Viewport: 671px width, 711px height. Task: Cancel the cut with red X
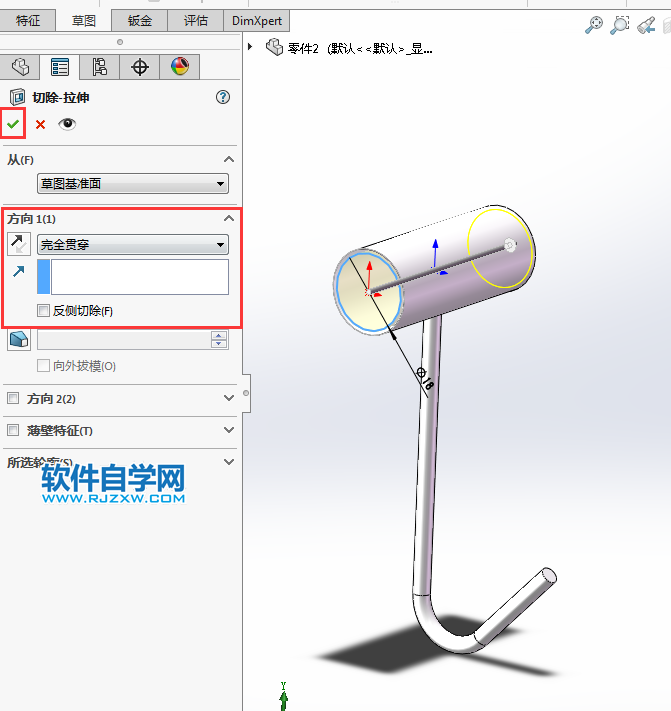(40, 124)
